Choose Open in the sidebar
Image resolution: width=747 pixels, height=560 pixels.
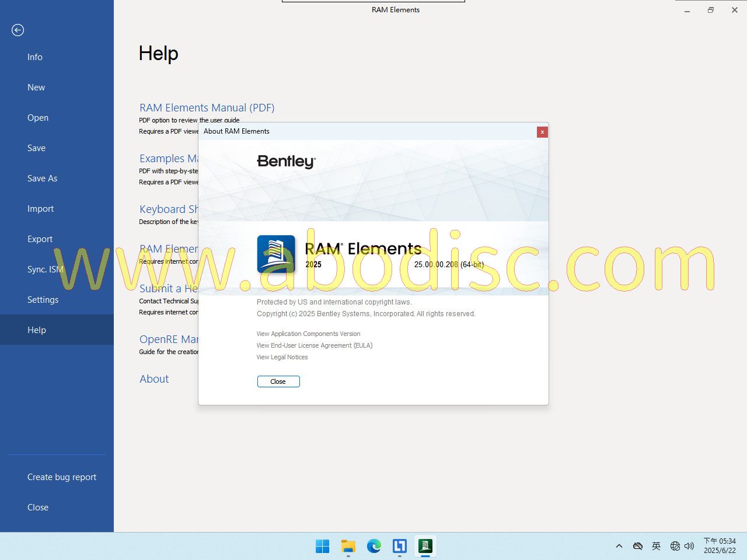(38, 118)
